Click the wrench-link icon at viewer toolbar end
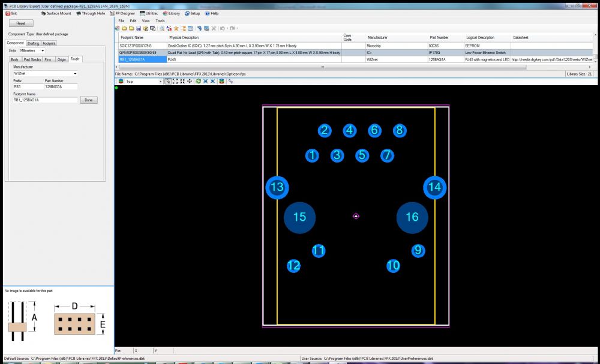The height and width of the screenshot is (364, 600). [231, 82]
